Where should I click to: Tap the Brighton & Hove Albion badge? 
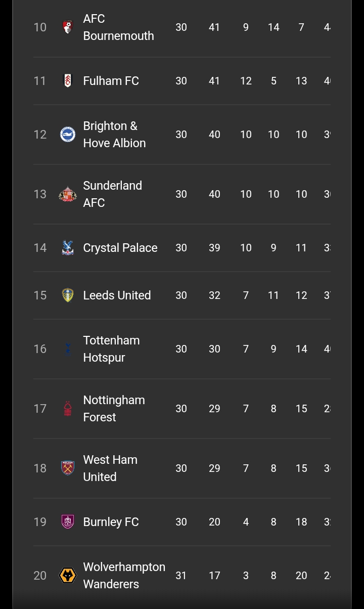pos(67,135)
